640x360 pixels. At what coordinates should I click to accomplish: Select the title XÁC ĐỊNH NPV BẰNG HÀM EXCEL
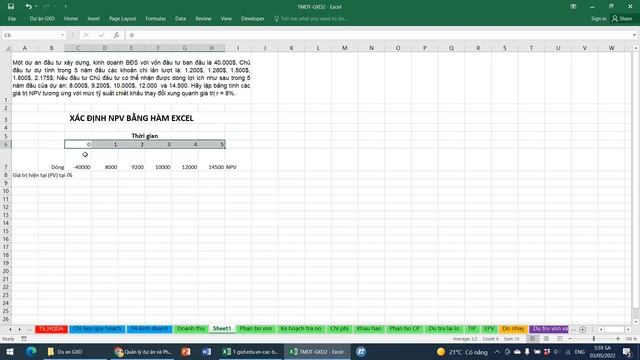click(131, 118)
